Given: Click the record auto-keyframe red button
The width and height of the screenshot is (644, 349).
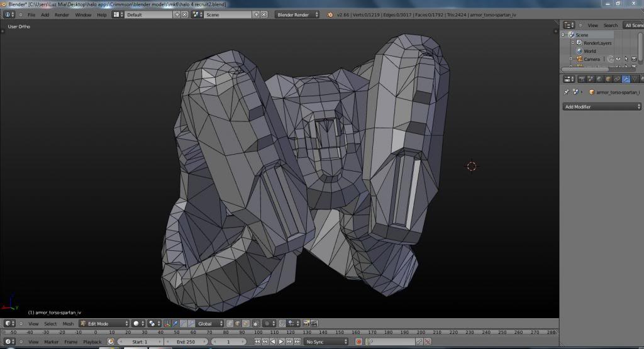Looking at the screenshot, I should pos(358,341).
